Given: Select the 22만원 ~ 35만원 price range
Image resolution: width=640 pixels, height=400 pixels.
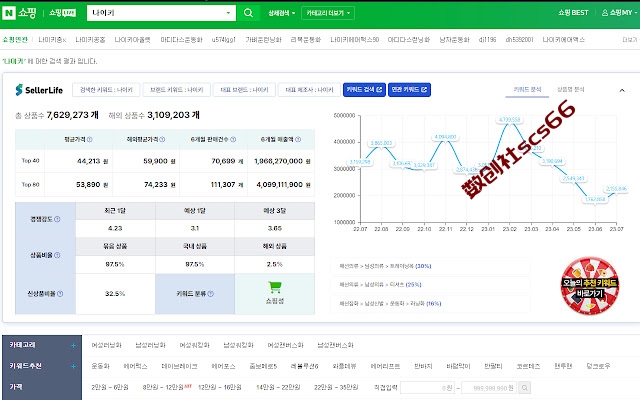Looking at the screenshot, I should pos(336,387).
